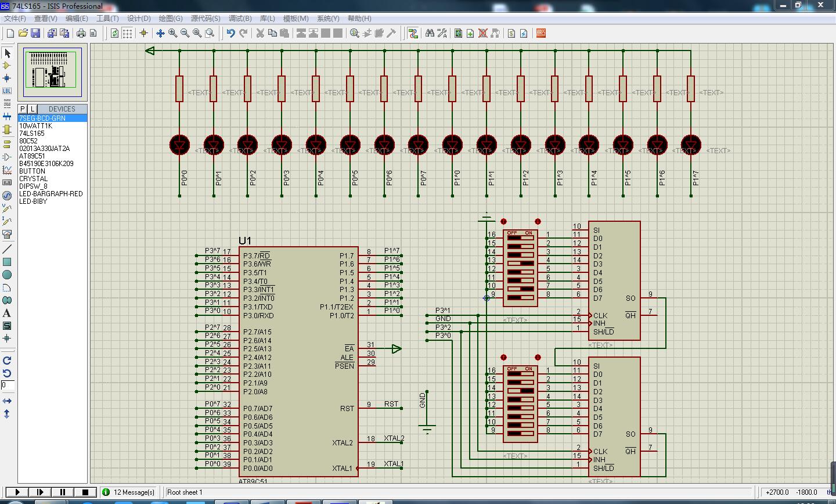Zoom out of the schematic

click(185, 33)
